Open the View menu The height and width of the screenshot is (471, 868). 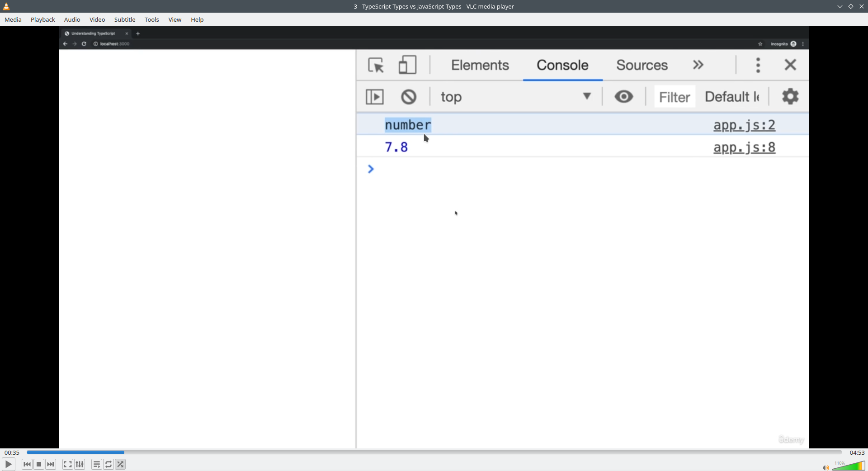click(175, 19)
